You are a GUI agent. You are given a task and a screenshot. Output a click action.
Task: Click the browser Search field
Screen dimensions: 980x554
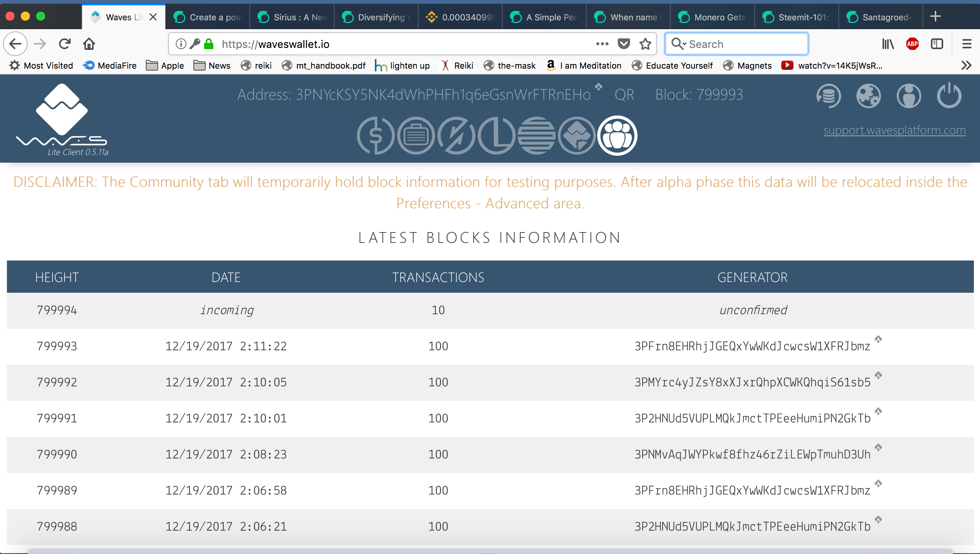pyautogui.click(x=737, y=44)
